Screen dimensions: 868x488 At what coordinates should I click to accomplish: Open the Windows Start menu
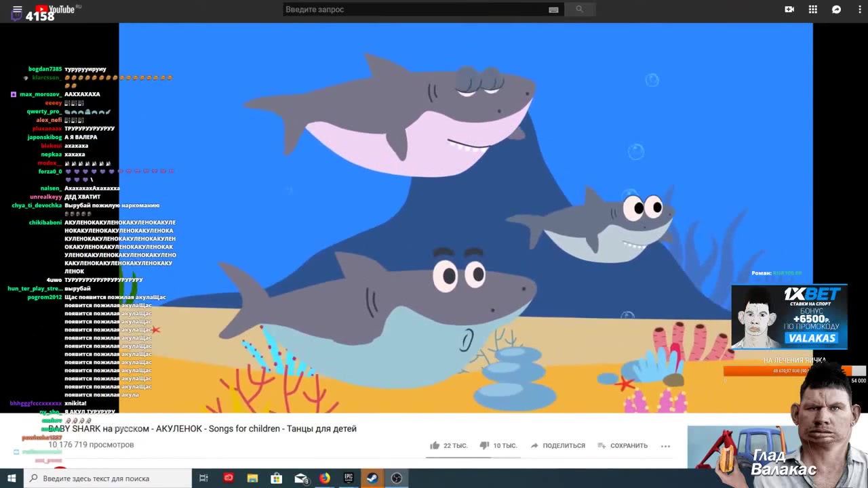(x=12, y=478)
